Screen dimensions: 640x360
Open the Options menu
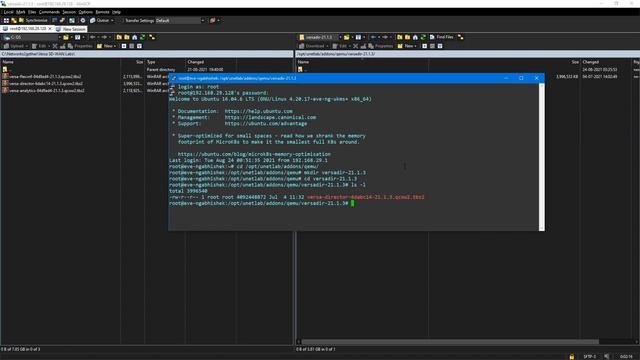tap(85, 12)
